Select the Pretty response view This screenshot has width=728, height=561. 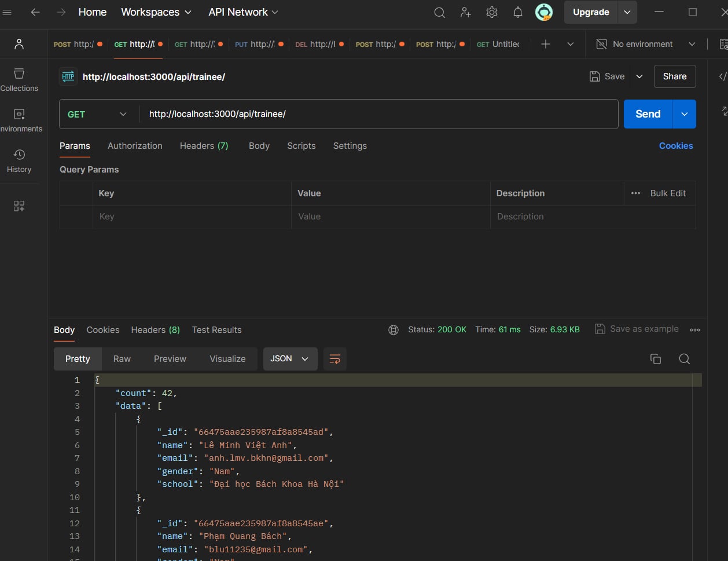coord(78,359)
